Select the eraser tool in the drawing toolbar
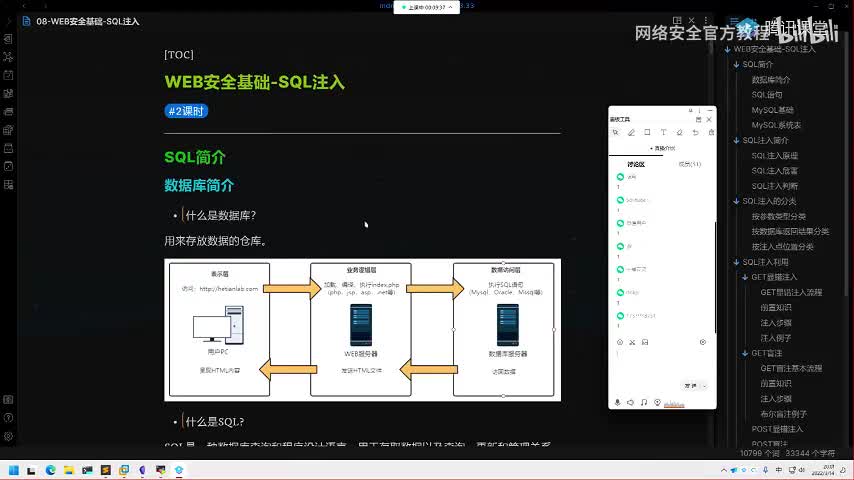The height and width of the screenshot is (480, 854). 679,132
